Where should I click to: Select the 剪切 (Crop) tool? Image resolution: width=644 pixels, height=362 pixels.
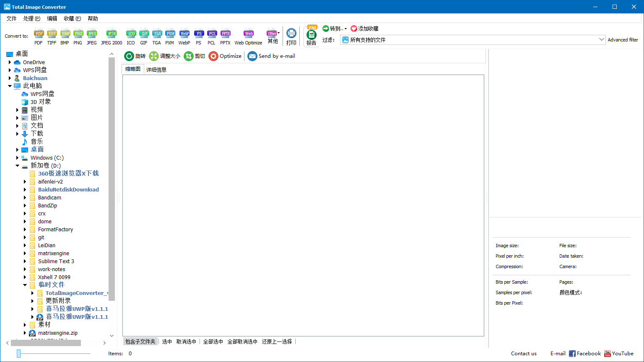click(x=195, y=56)
